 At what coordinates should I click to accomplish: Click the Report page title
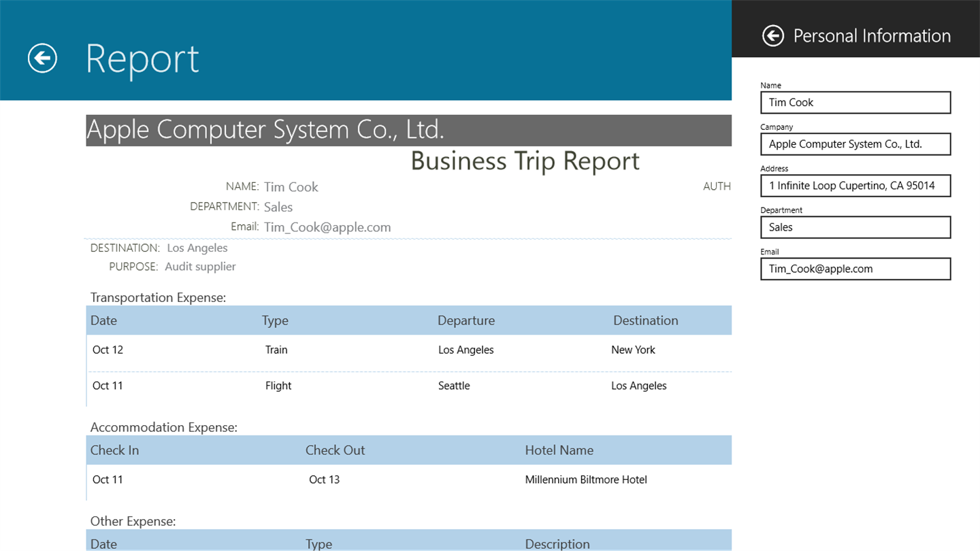coord(142,59)
